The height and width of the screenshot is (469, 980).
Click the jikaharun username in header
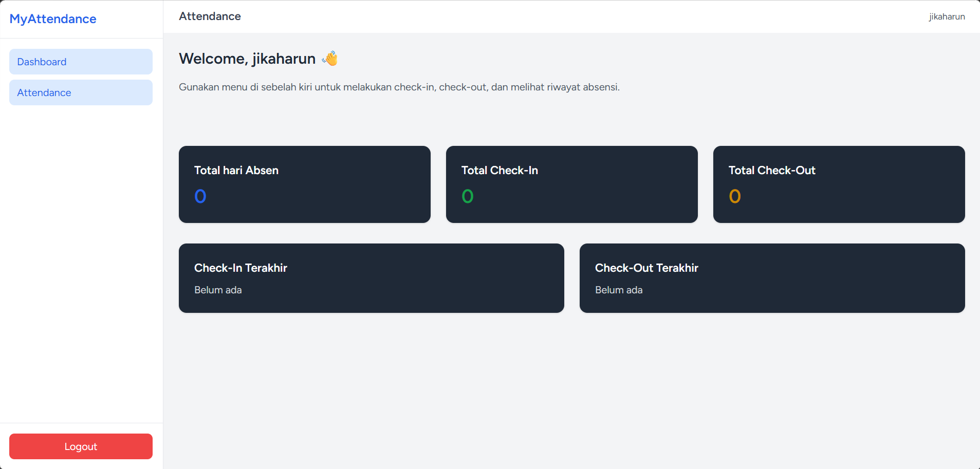tap(947, 16)
